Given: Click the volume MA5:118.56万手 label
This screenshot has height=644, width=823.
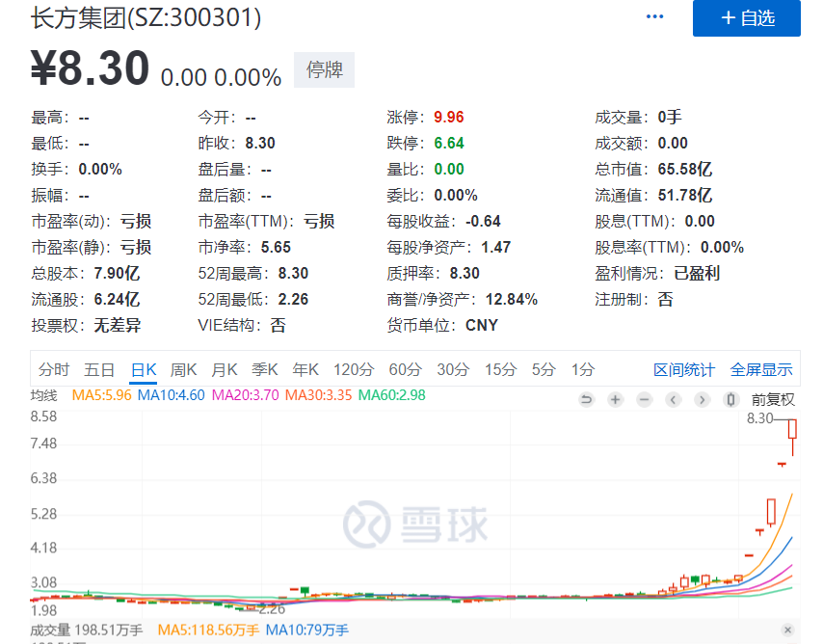Looking at the screenshot, I should coord(208,630).
